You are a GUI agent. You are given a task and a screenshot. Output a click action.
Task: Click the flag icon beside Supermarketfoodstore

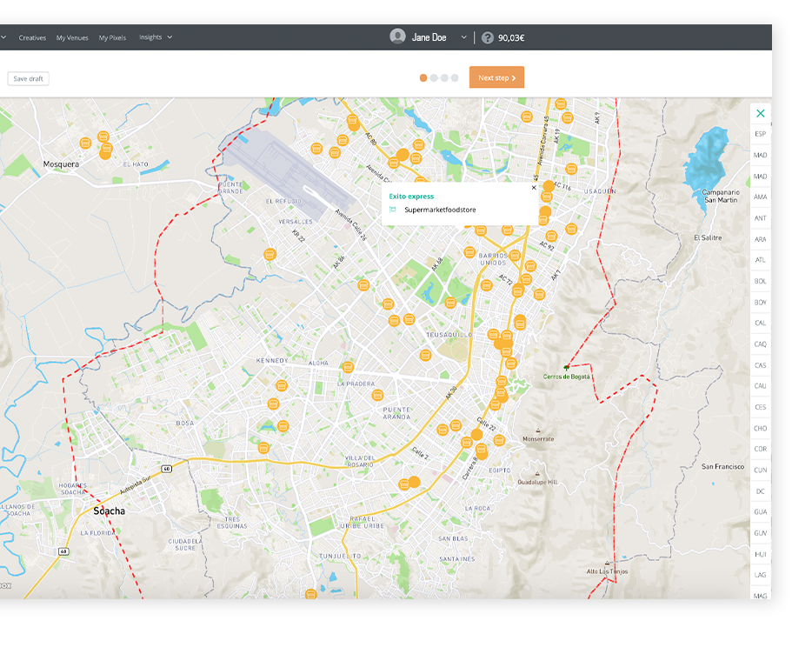pos(393,210)
